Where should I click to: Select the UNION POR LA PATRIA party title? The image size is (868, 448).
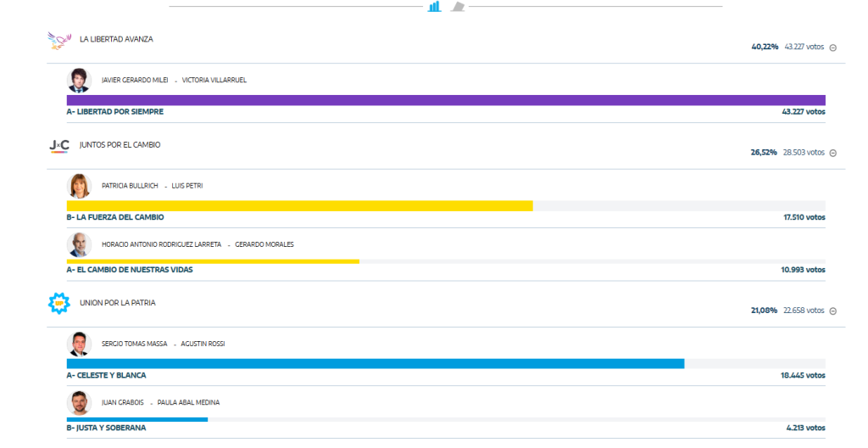coord(117,303)
